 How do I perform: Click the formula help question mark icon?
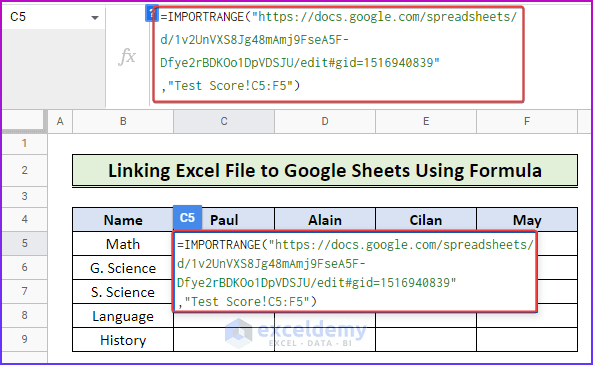[151, 14]
